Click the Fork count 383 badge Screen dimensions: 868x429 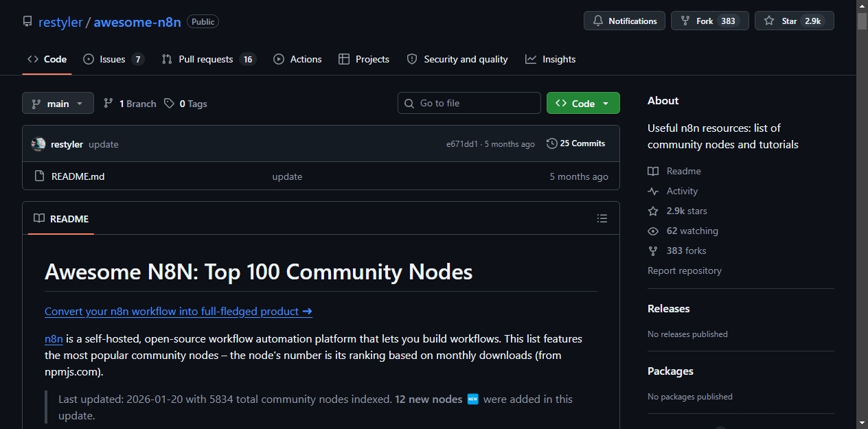[729, 21]
